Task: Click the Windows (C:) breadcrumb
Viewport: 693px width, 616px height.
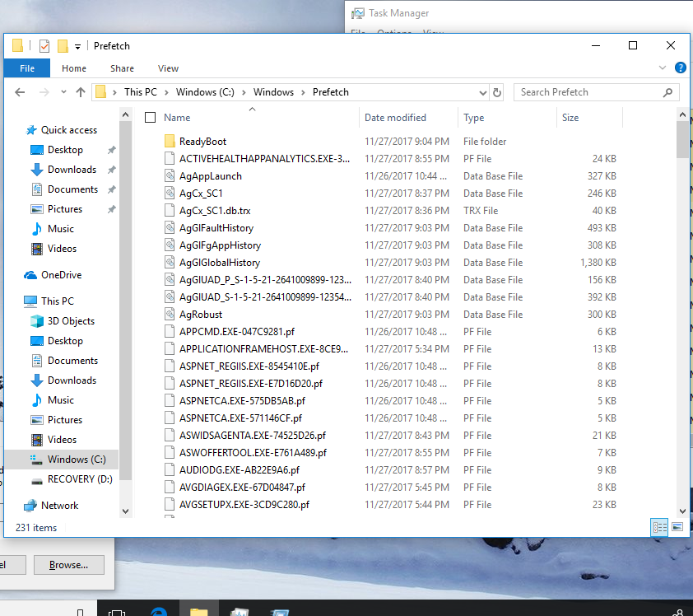Action: tap(205, 92)
